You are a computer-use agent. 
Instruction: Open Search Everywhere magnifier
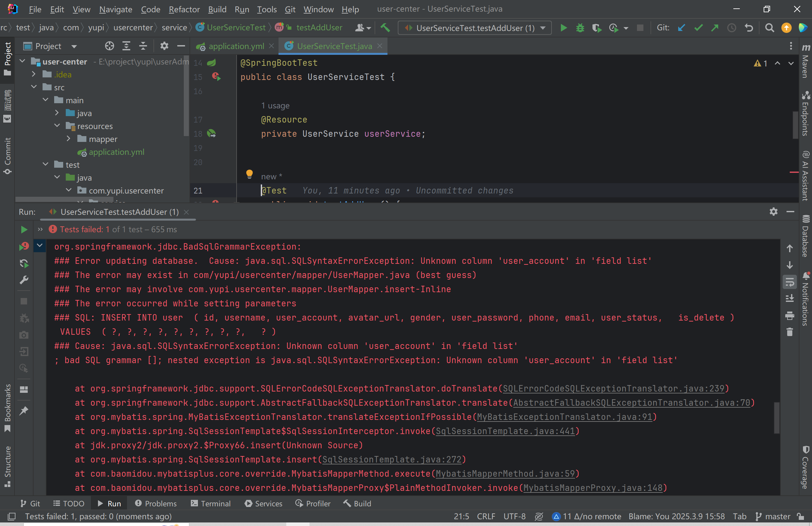[769, 28]
